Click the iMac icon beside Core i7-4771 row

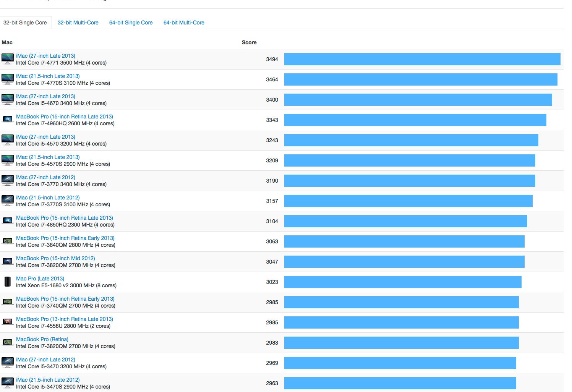(x=8, y=59)
